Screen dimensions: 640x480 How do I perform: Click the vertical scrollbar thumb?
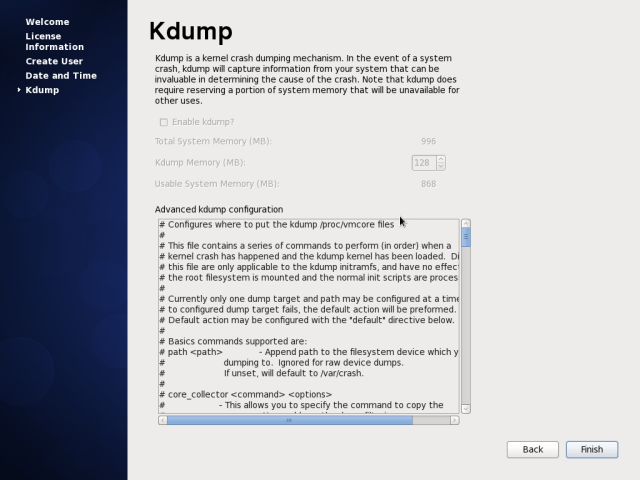pos(465,238)
